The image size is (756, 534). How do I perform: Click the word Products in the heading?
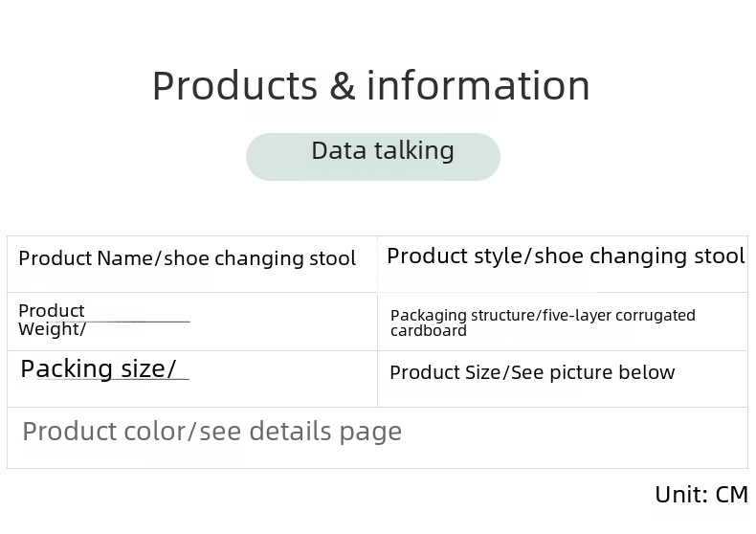[234, 85]
